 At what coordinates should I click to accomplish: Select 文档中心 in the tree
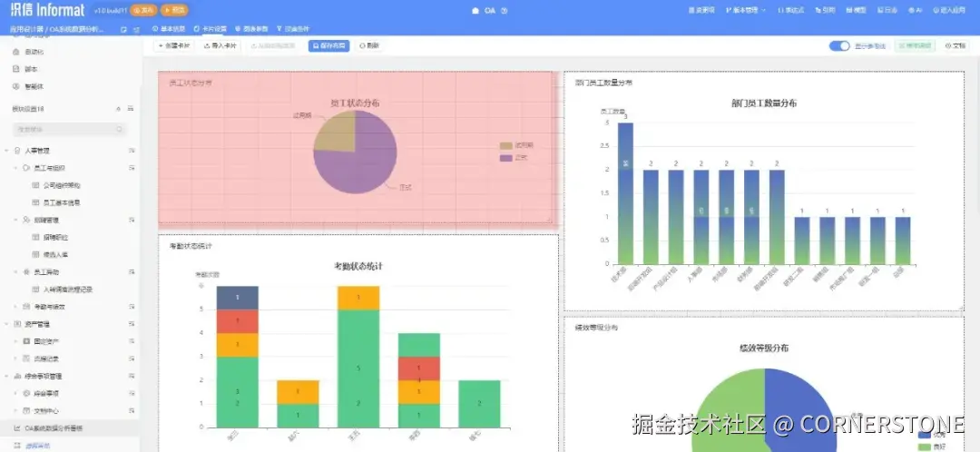pos(47,411)
